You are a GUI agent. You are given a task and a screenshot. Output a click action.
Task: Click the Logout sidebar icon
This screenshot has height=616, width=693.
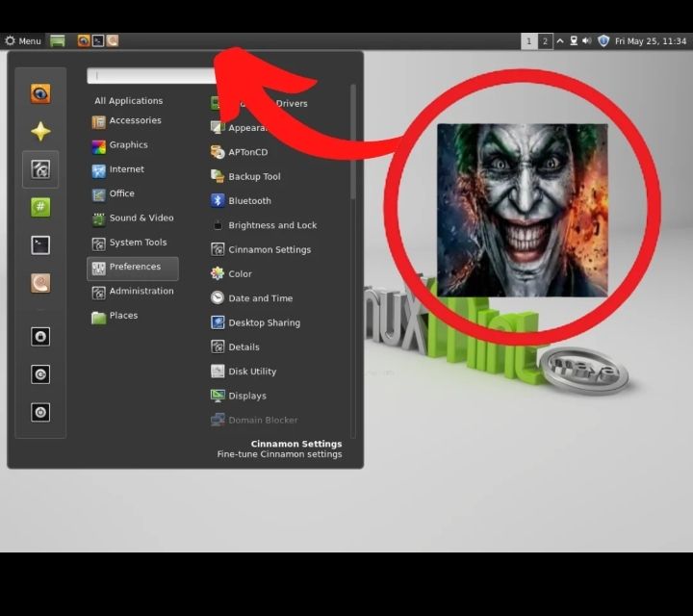(x=40, y=374)
